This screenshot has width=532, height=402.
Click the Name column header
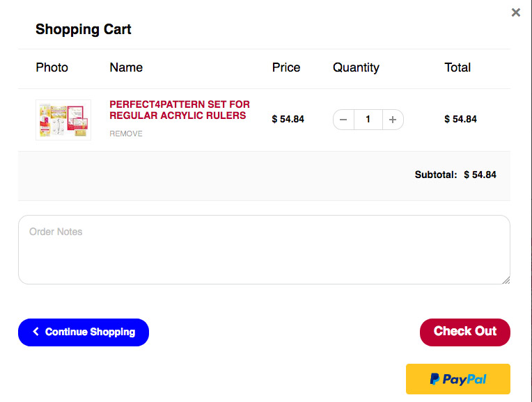(x=126, y=67)
